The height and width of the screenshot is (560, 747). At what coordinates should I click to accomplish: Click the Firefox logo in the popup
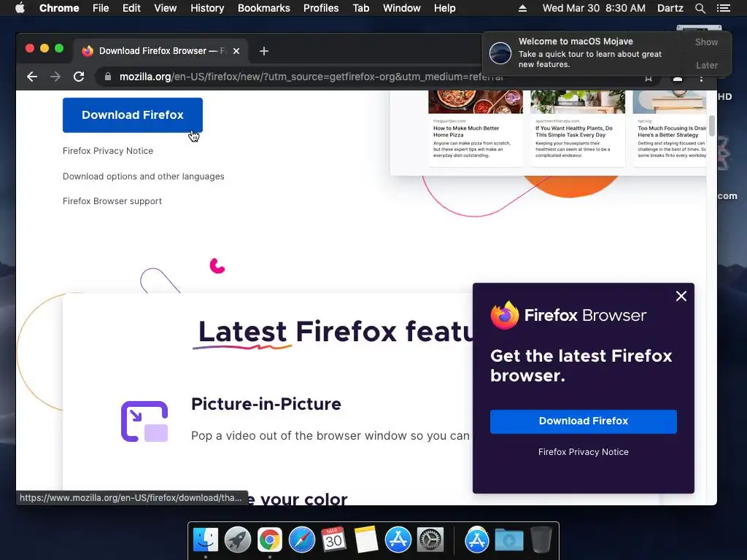(x=505, y=315)
